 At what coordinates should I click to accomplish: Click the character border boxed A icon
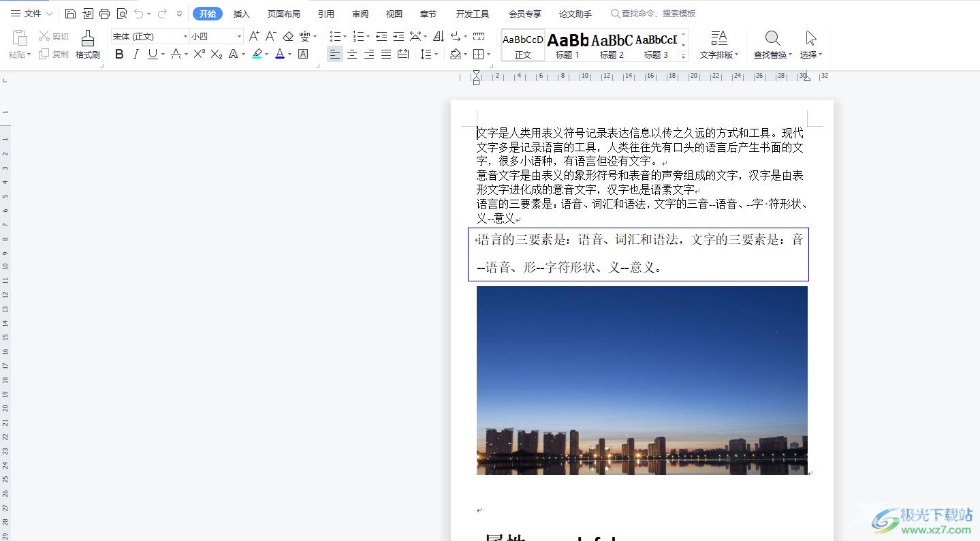pyautogui.click(x=303, y=54)
